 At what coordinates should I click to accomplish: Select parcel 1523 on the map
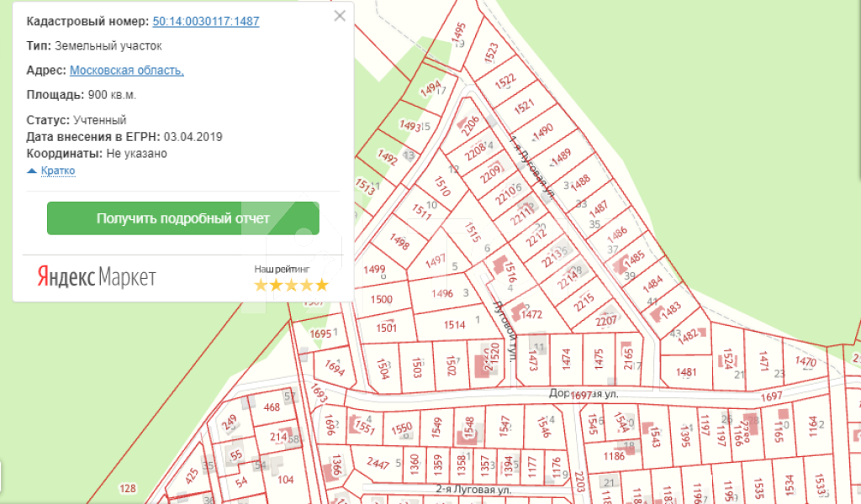[492, 55]
